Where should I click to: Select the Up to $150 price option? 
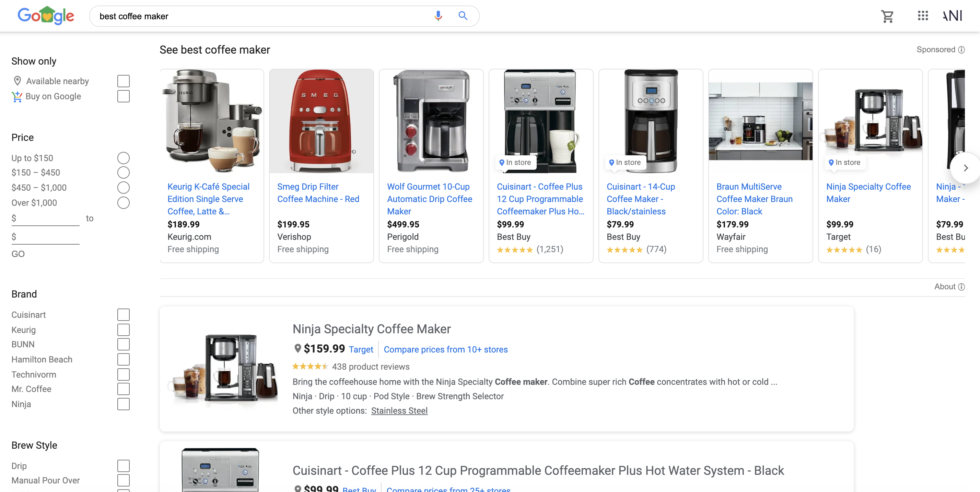tap(123, 157)
